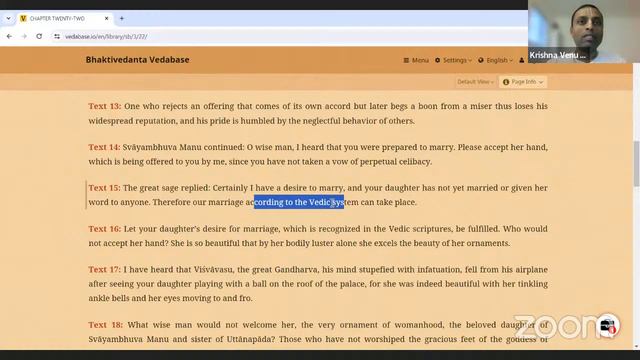Open Text 14 verse link

coord(104,147)
